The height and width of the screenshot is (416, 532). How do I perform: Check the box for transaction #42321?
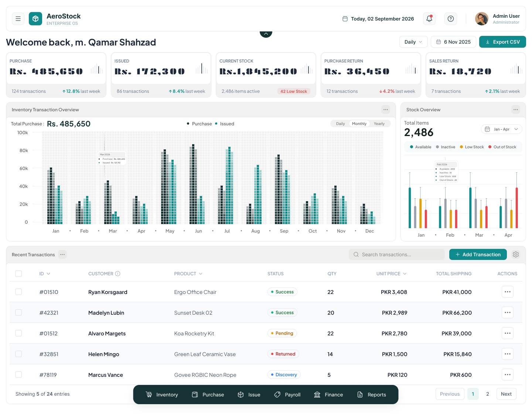pyautogui.click(x=18, y=312)
